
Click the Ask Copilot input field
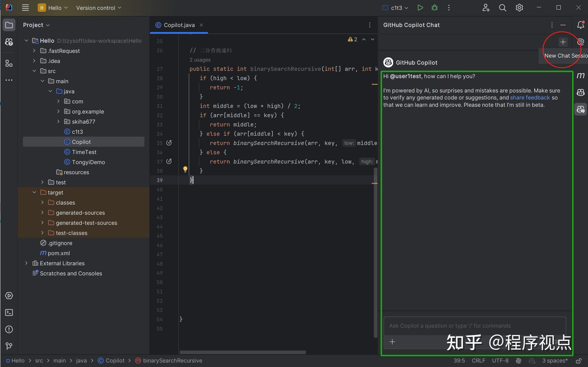click(x=475, y=326)
